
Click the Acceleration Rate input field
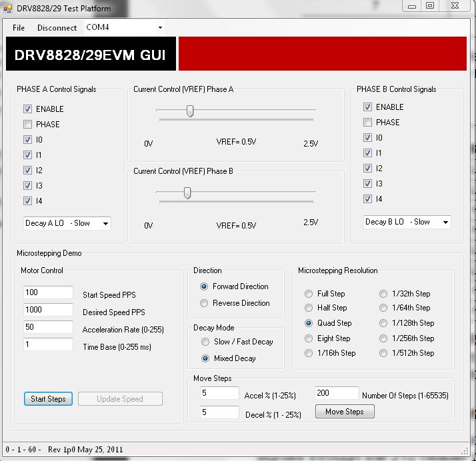48,327
